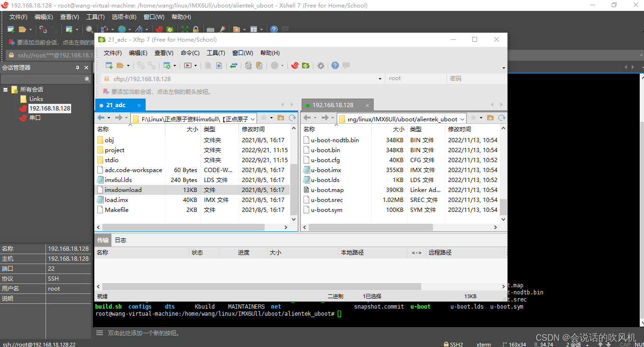Click the keyboard icon in Xshell toolbar
The image size is (644, 347).
pos(211,29)
